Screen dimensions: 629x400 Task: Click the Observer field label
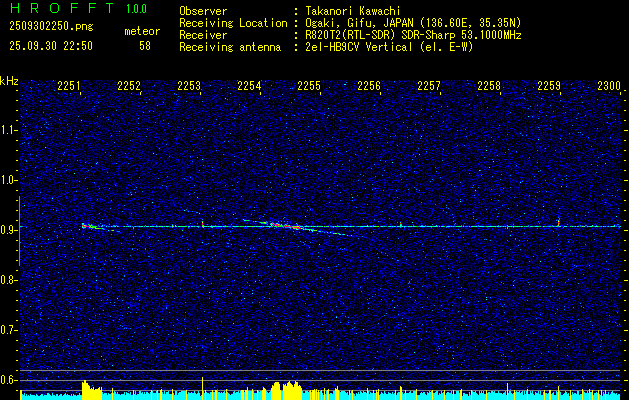click(x=203, y=11)
